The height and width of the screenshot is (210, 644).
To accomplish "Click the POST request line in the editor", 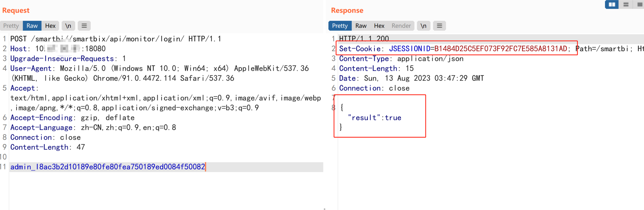I will (x=115, y=39).
